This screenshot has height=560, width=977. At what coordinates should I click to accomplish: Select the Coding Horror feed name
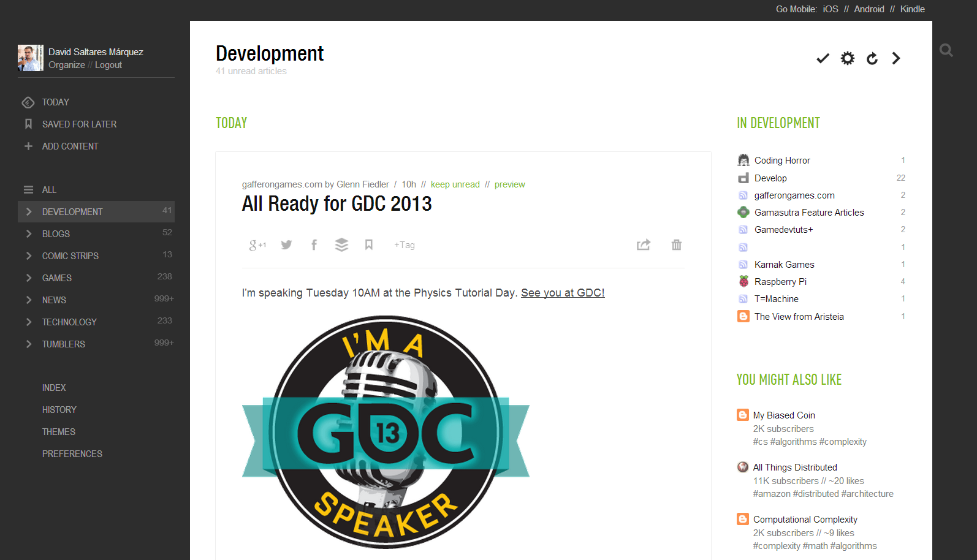pos(782,161)
